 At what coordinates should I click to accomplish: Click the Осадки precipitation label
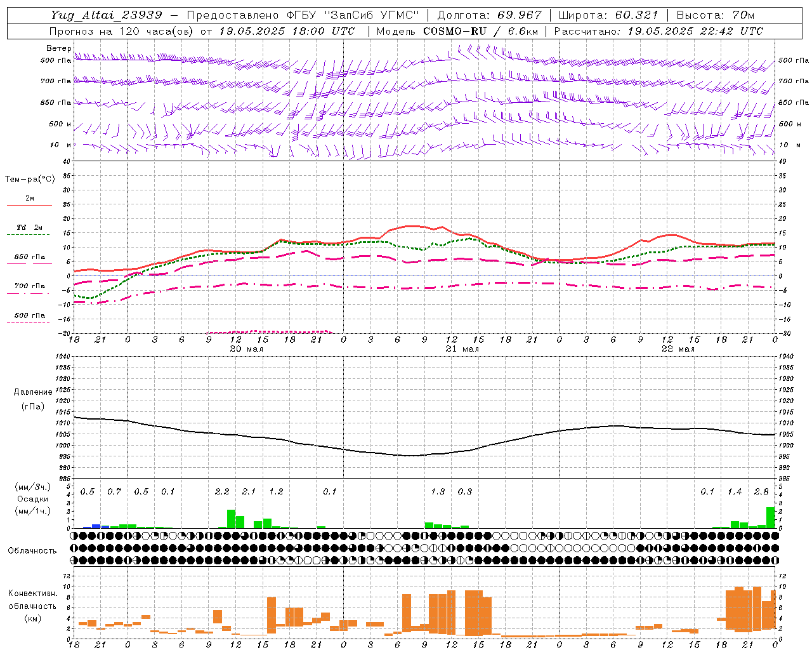click(33, 499)
